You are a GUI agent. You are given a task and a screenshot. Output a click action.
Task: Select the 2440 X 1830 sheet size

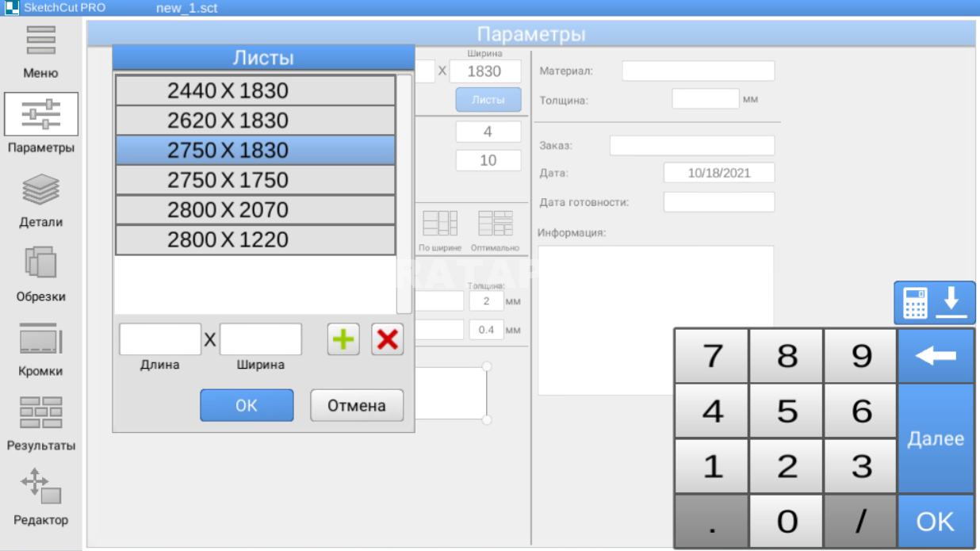coord(255,90)
